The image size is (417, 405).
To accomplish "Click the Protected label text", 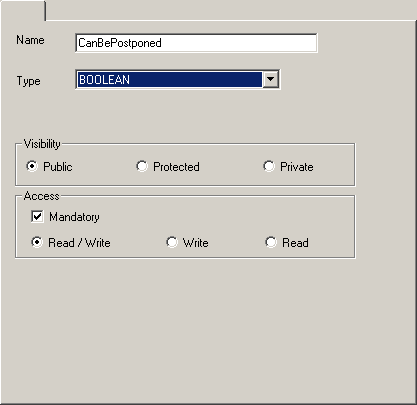I will tap(176, 167).
